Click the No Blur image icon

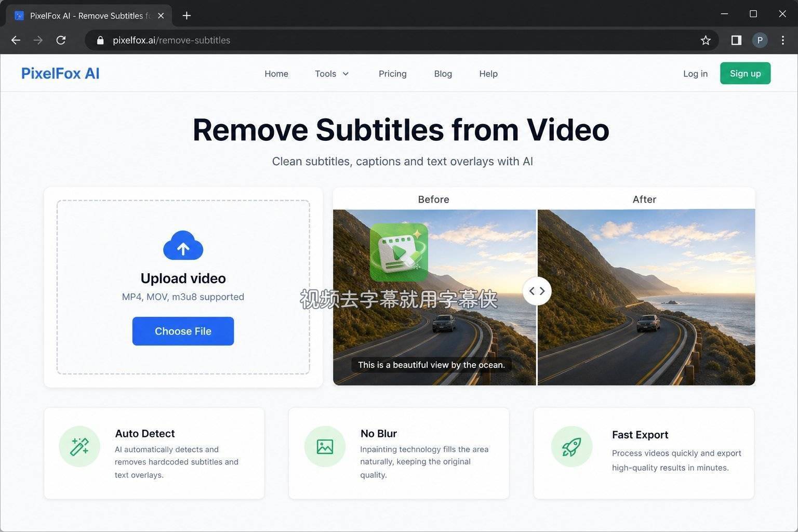coord(325,446)
